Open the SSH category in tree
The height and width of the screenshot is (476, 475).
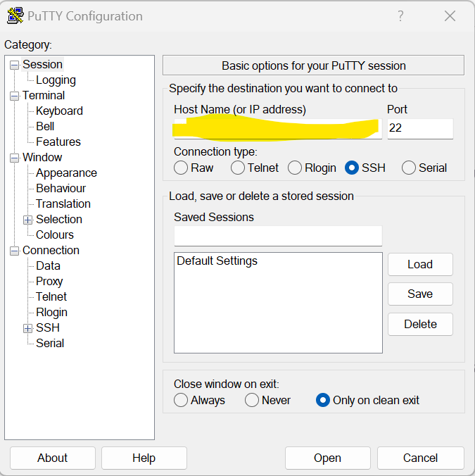click(x=48, y=327)
